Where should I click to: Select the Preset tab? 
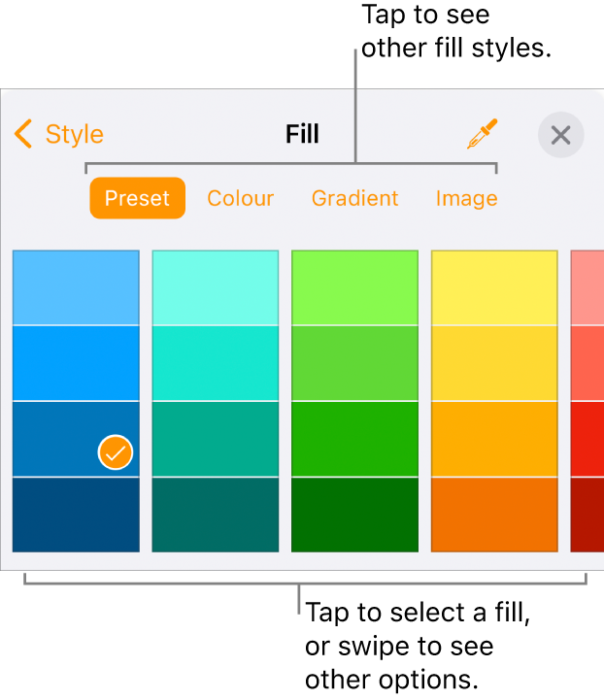tap(137, 198)
